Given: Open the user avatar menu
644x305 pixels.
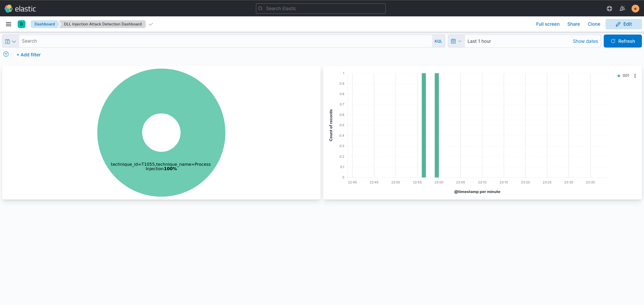Looking at the screenshot, I should [x=635, y=9].
